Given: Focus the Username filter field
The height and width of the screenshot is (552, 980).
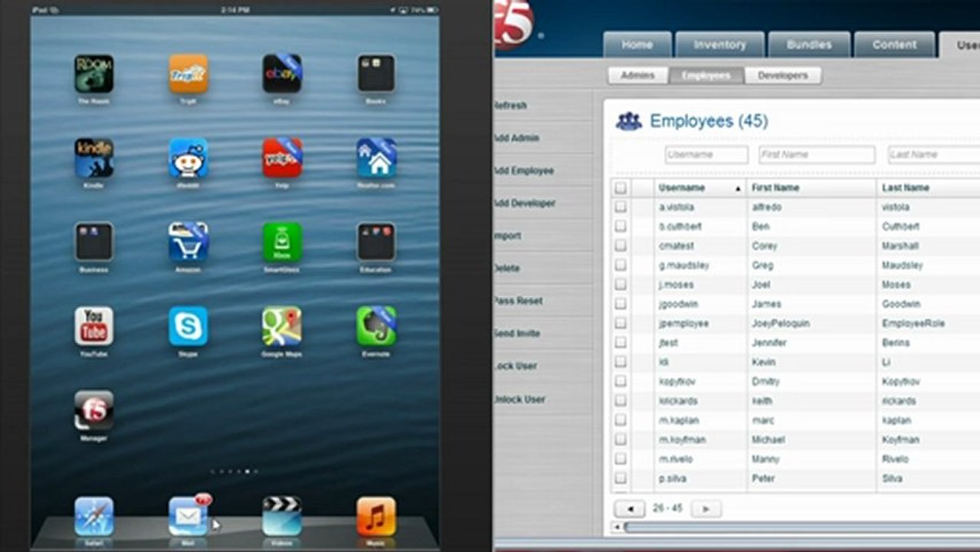Looking at the screenshot, I should click(x=706, y=155).
